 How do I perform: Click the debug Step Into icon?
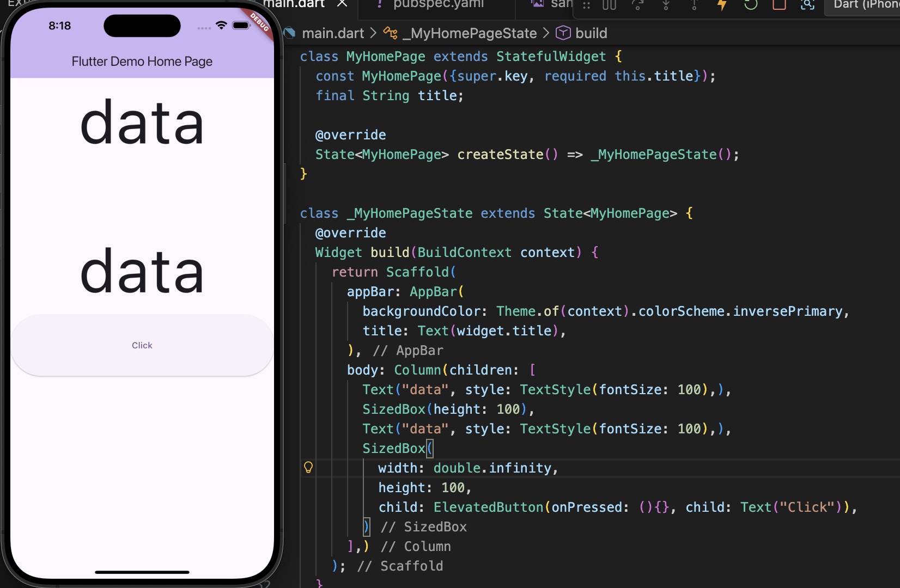666,4
